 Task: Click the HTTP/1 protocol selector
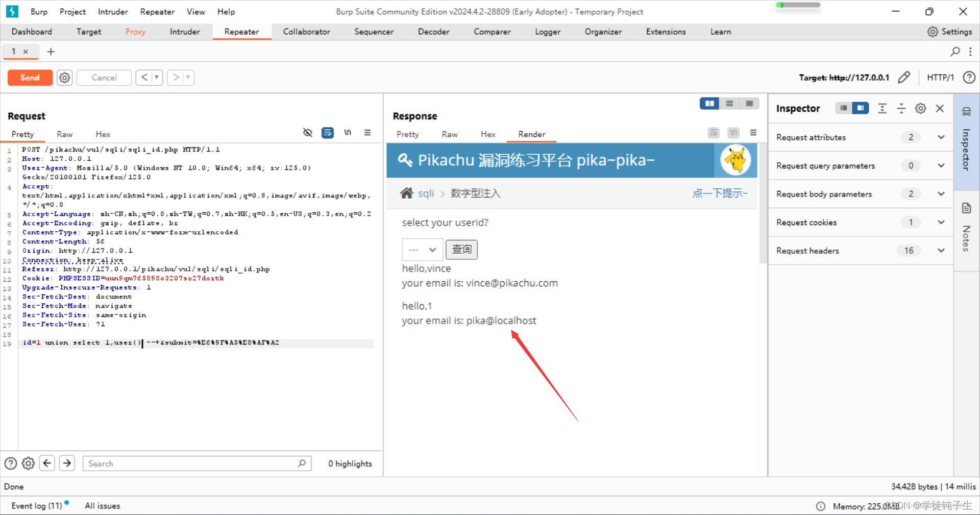pos(940,78)
